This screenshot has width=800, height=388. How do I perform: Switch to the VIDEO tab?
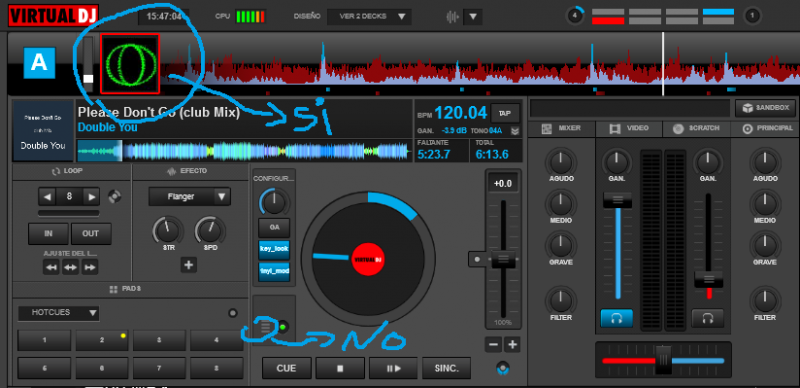(629, 129)
